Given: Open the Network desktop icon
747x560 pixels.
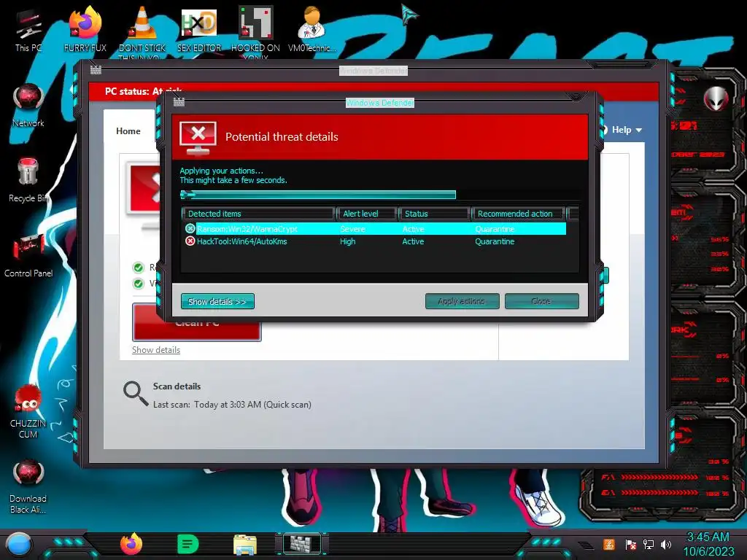Looking at the screenshot, I should (x=28, y=106).
